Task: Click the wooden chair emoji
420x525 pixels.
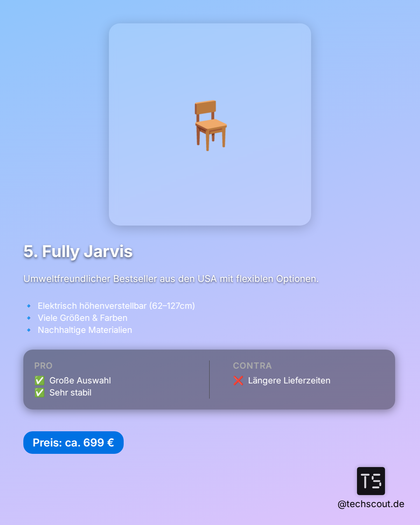Action: [210, 125]
